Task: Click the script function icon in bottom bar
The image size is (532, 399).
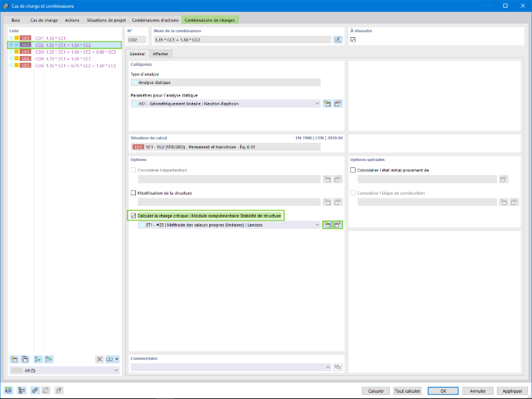Action: pyautogui.click(x=59, y=391)
